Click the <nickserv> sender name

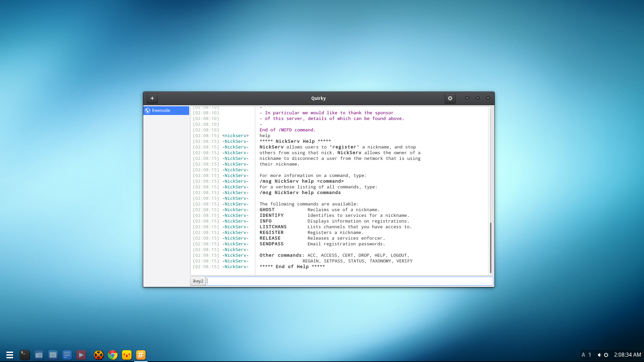[235, 136]
